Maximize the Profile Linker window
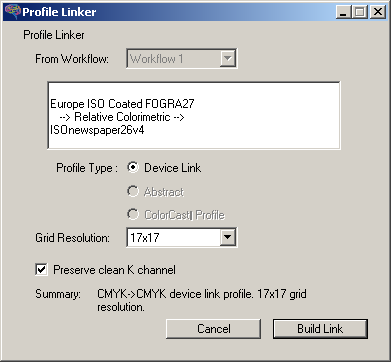The width and height of the screenshot is (391, 362). 360,12
